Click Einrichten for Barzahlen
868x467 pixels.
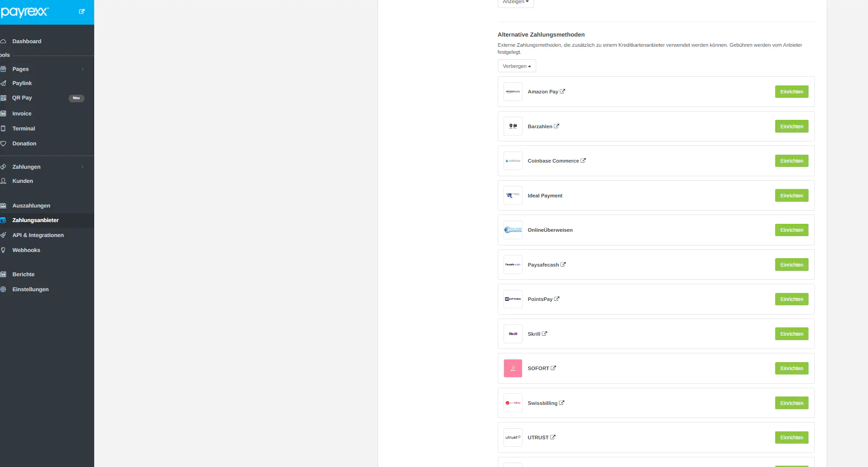pyautogui.click(x=791, y=126)
